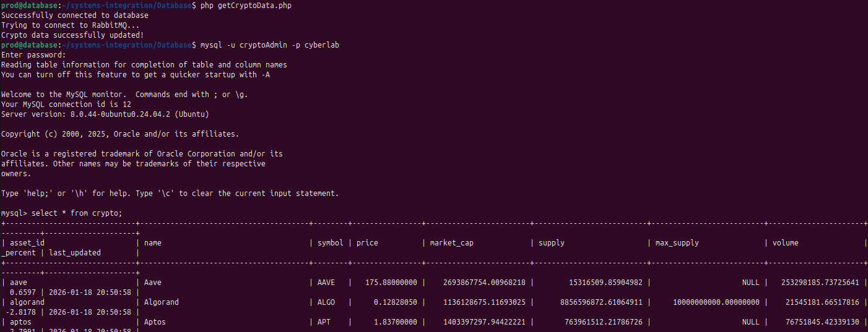Click the symbol column header

pyautogui.click(x=330, y=243)
